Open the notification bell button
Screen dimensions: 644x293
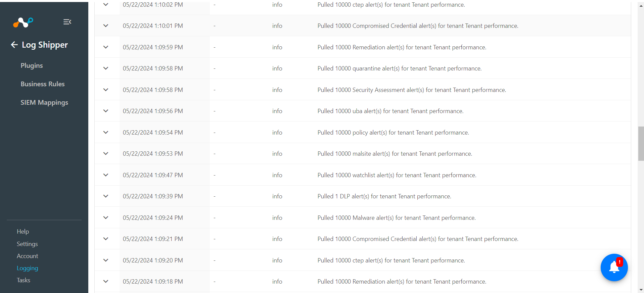coord(614,267)
